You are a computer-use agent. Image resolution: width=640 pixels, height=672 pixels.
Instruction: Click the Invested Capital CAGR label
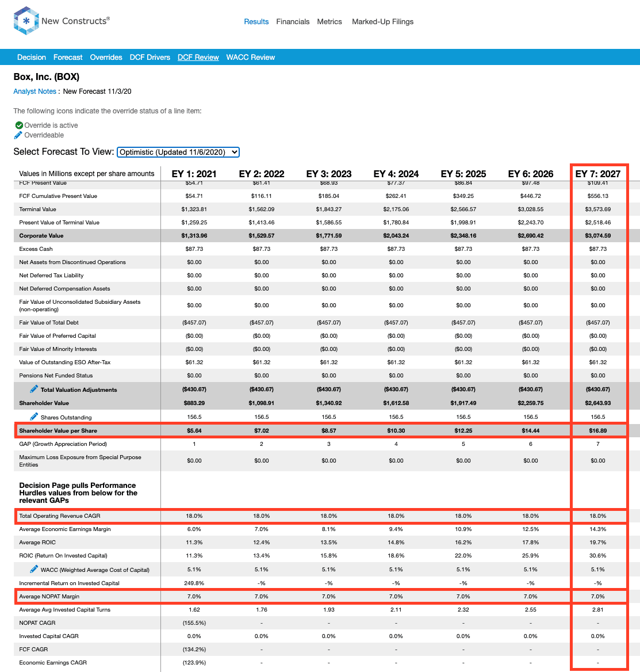(49, 636)
